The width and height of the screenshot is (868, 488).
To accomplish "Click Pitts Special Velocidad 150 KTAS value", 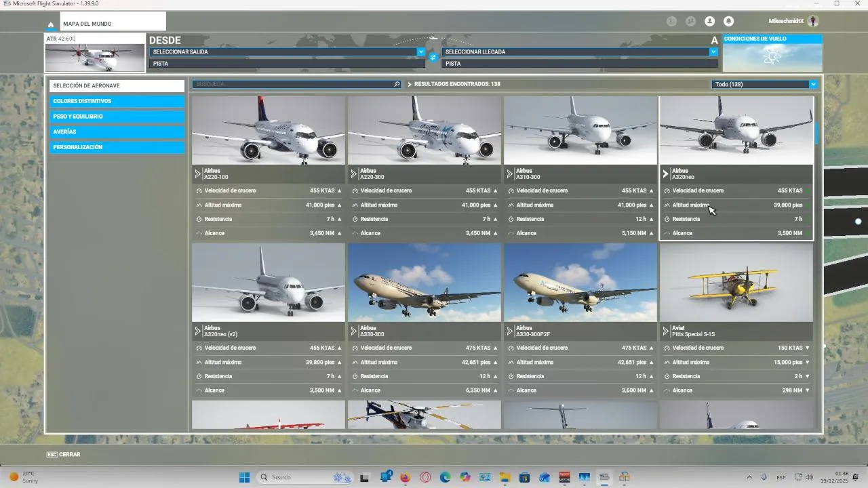I will (x=790, y=348).
